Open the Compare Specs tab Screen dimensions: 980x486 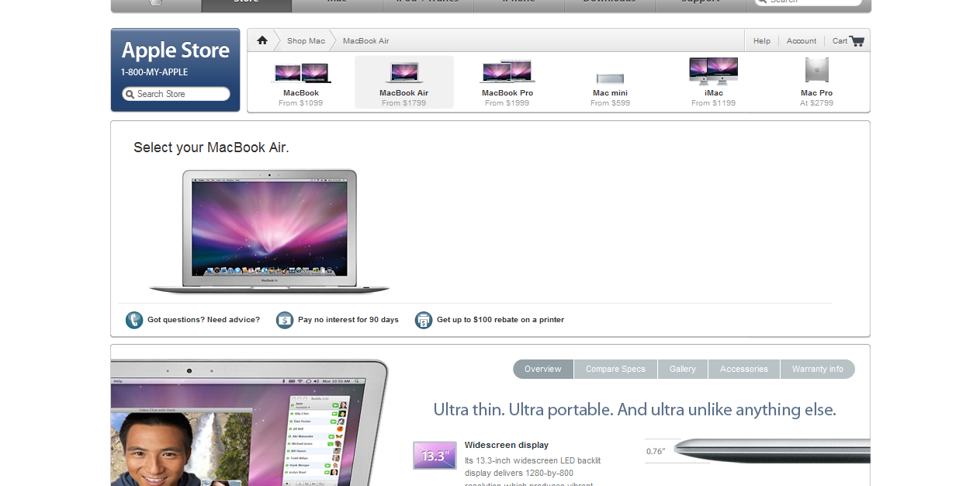pos(615,370)
